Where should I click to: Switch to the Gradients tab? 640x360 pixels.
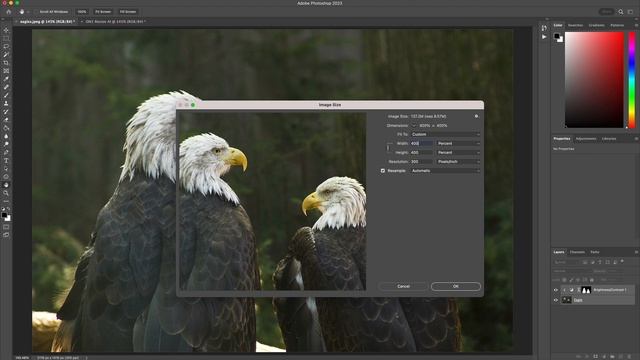(x=596, y=25)
